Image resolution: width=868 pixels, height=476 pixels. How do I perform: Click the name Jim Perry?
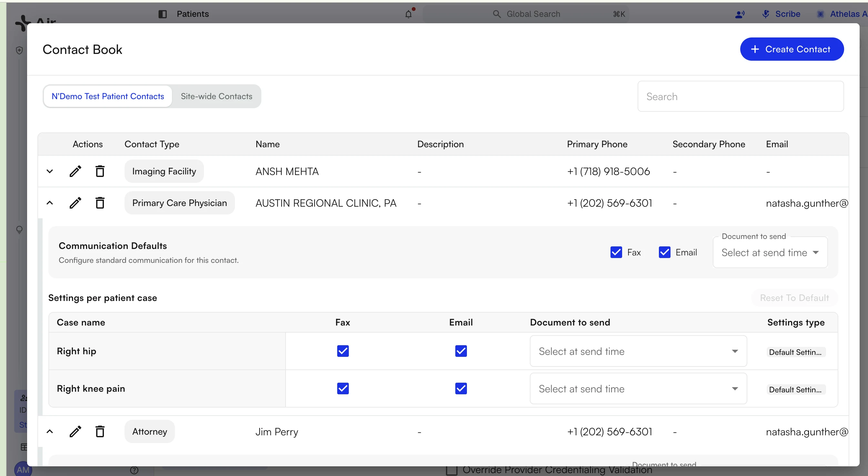pos(277,431)
